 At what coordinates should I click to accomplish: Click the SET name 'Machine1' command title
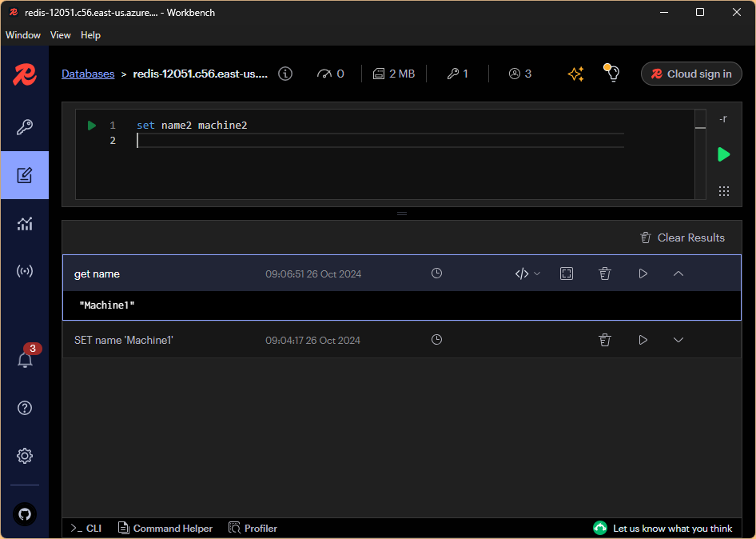click(123, 340)
